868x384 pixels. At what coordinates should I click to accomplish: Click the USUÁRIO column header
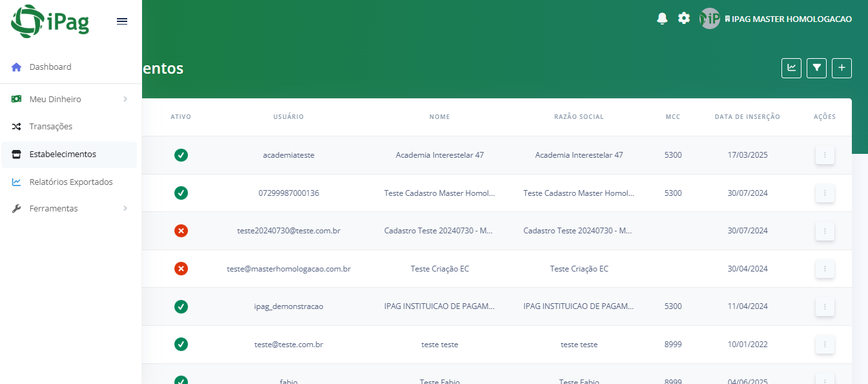(x=289, y=117)
